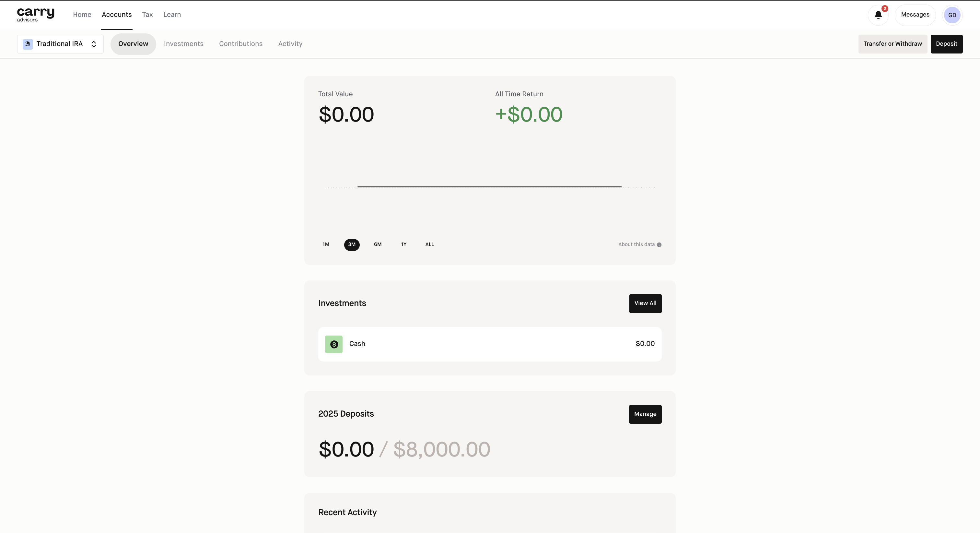980x533 pixels.
Task: Open the notifications bell
Action: (878, 15)
